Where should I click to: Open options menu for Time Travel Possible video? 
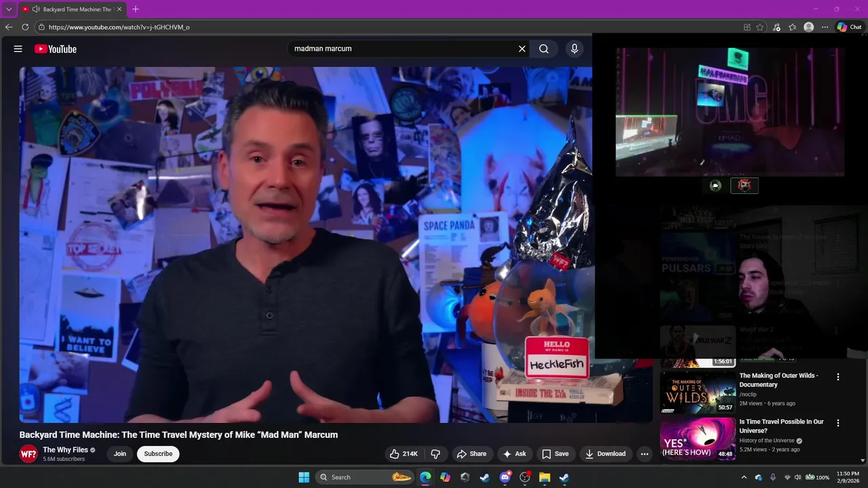pyautogui.click(x=838, y=423)
